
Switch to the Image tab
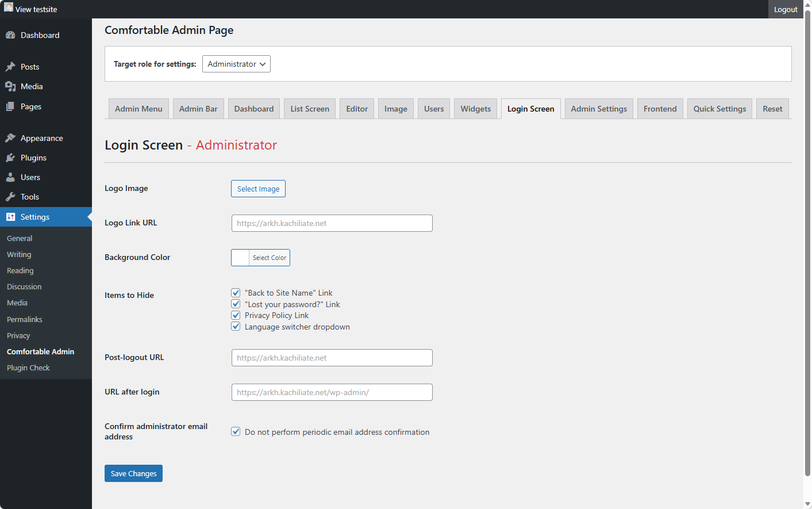396,109
